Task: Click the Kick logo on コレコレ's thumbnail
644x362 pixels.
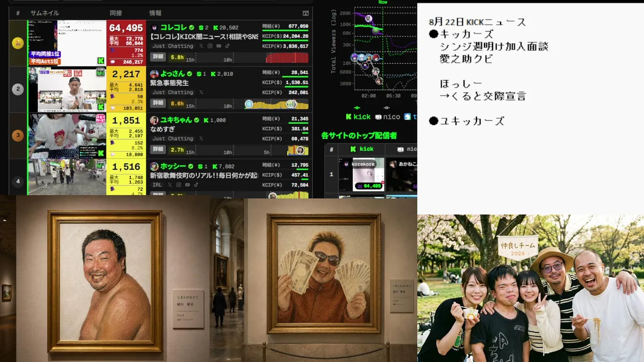Action: [x=101, y=61]
